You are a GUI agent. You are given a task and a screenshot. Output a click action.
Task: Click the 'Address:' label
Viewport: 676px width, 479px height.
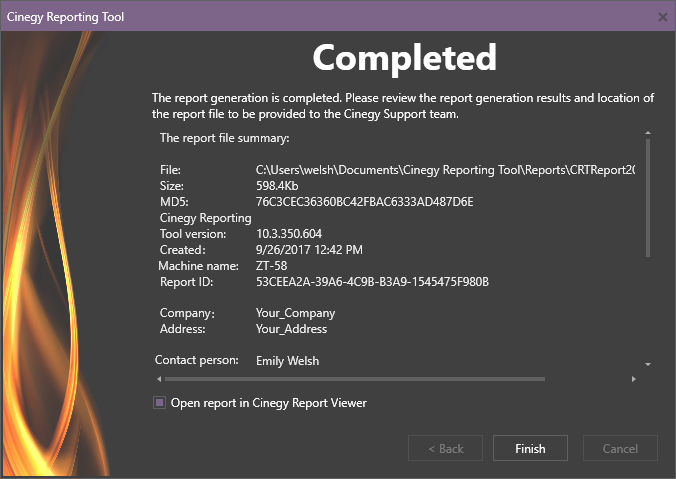182,329
